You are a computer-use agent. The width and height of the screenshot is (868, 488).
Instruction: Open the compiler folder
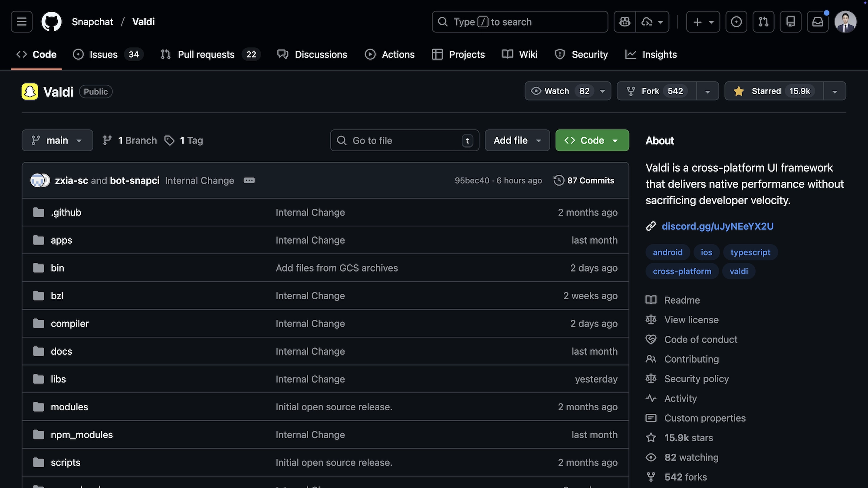(x=69, y=324)
